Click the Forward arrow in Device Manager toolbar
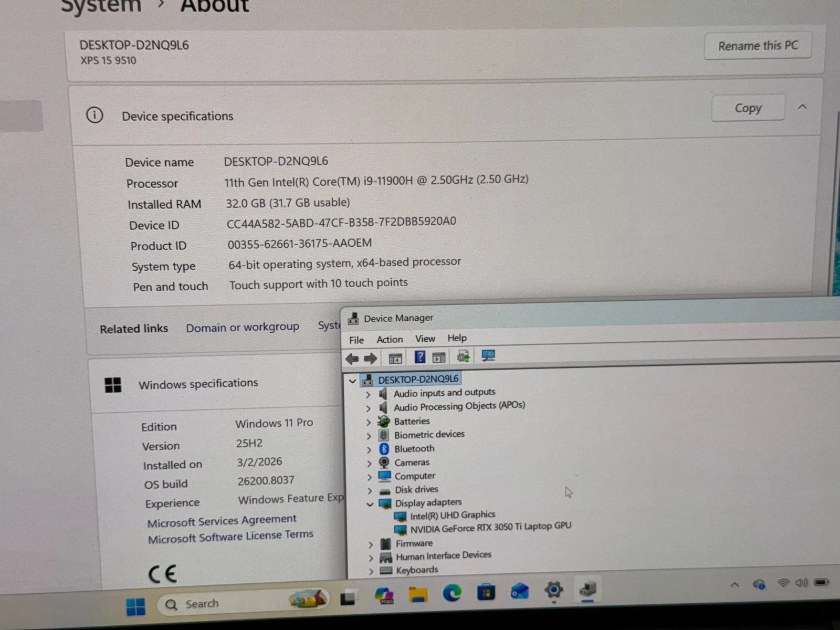This screenshot has width=840, height=630. point(370,359)
